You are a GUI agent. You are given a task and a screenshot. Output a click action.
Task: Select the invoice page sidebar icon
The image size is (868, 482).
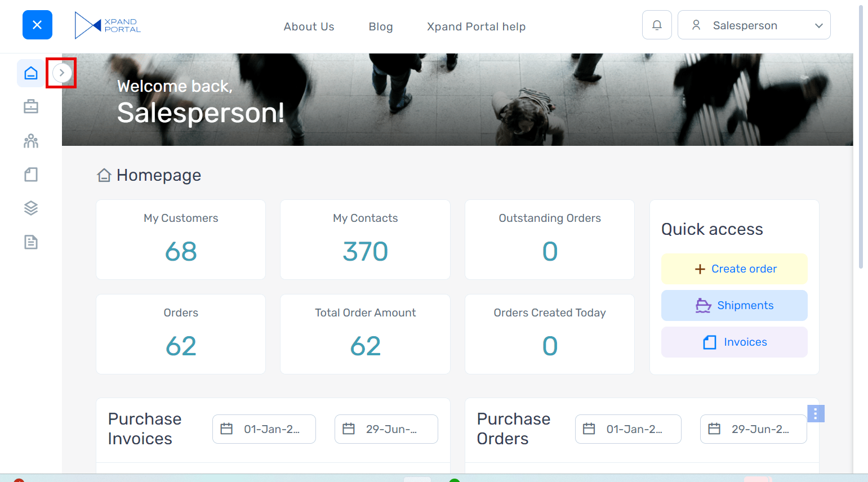click(31, 175)
